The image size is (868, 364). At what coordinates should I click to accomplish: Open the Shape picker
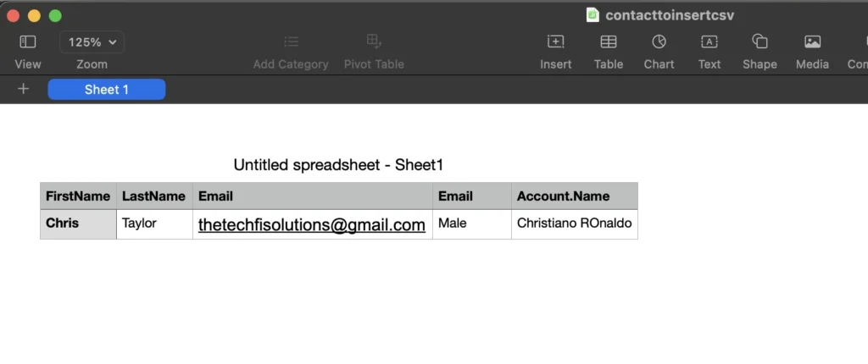(x=759, y=41)
